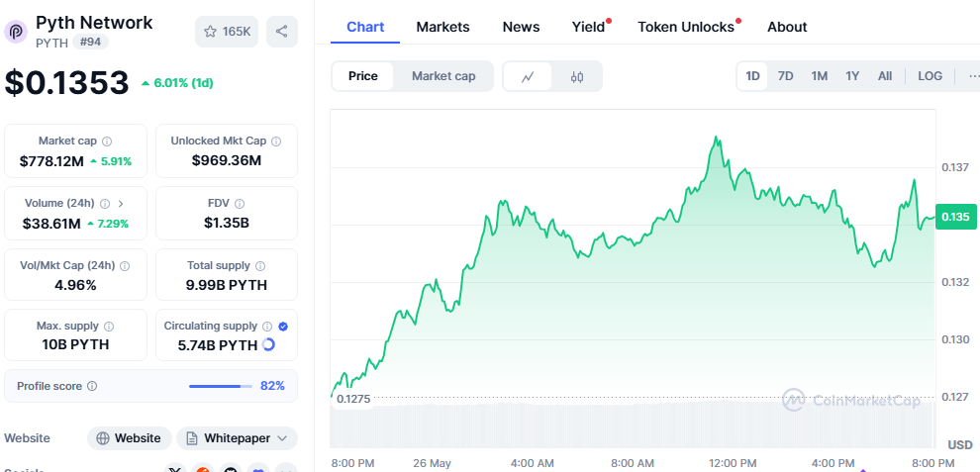Image resolution: width=980 pixels, height=472 pixels.
Task: Click the Profile score progress bar
Action: [221, 386]
